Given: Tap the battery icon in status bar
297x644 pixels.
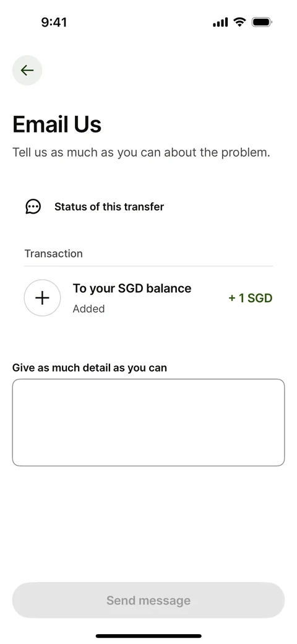Looking at the screenshot, I should point(262,22).
